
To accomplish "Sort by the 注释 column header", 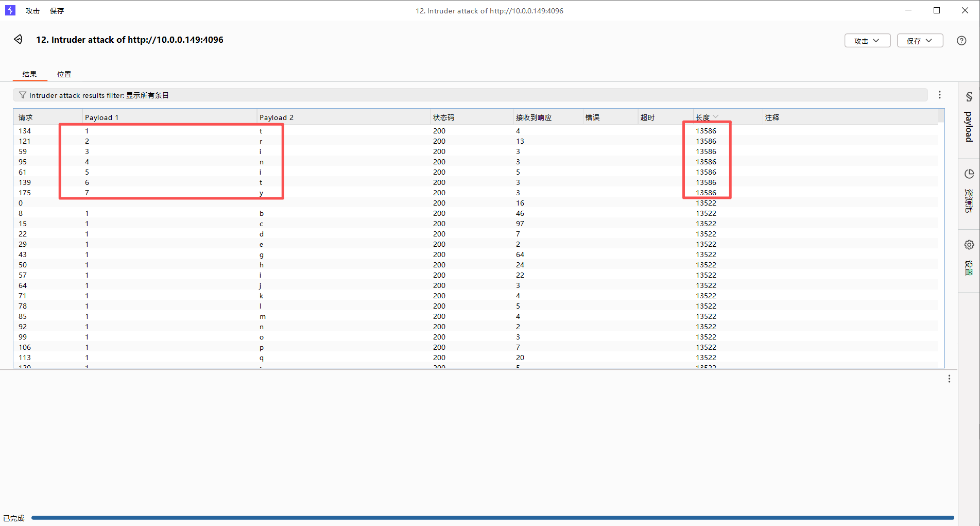I will click(850, 117).
